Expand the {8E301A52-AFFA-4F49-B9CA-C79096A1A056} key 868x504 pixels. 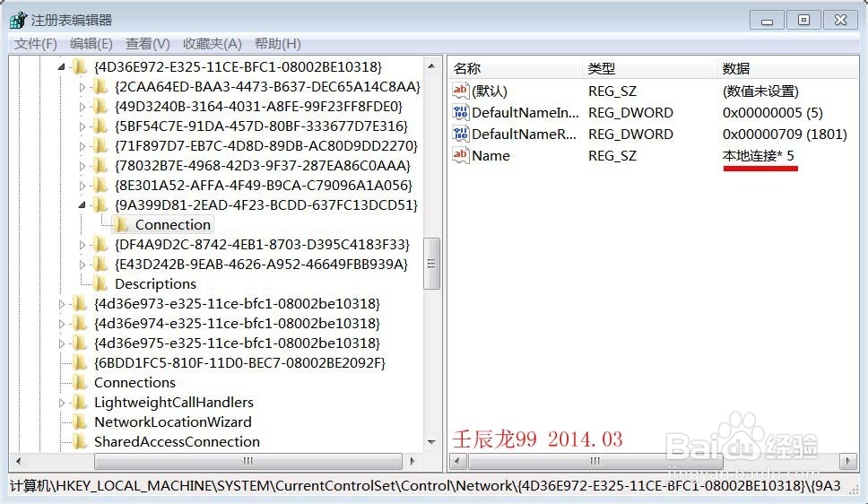coord(82,186)
